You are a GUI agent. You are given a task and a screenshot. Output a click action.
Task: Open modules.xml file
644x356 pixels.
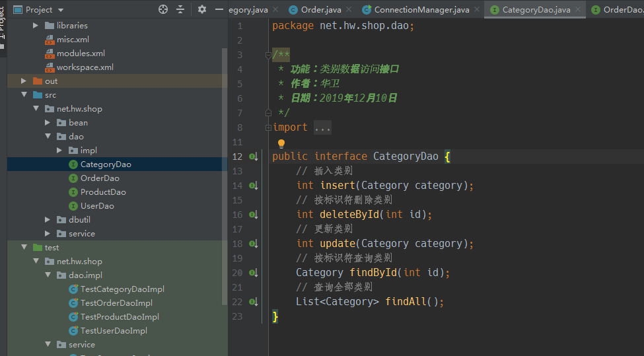[81, 53]
